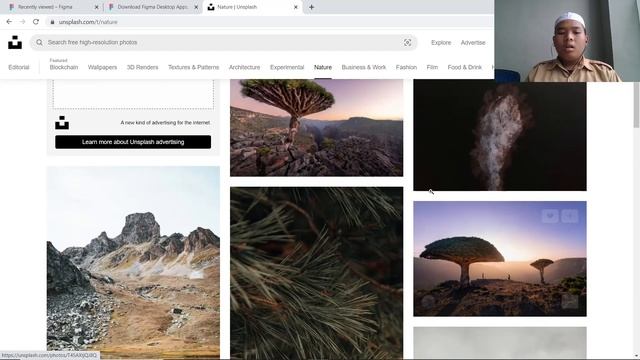Click the browser forward arrow
The height and width of the screenshot is (360, 640).
[22, 22]
